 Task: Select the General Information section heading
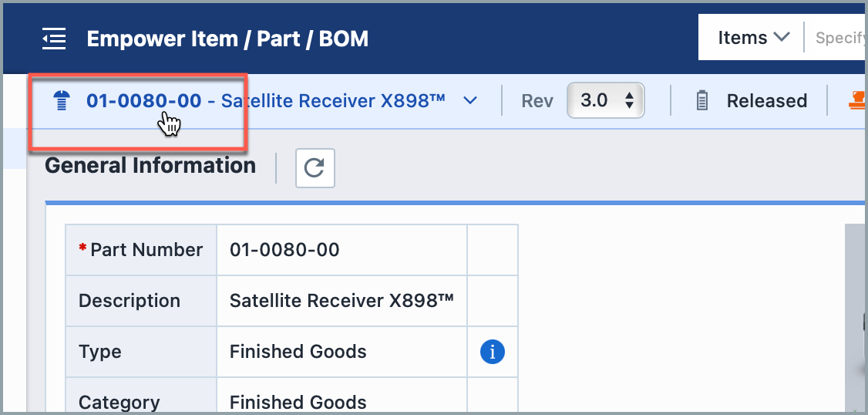pos(150,166)
